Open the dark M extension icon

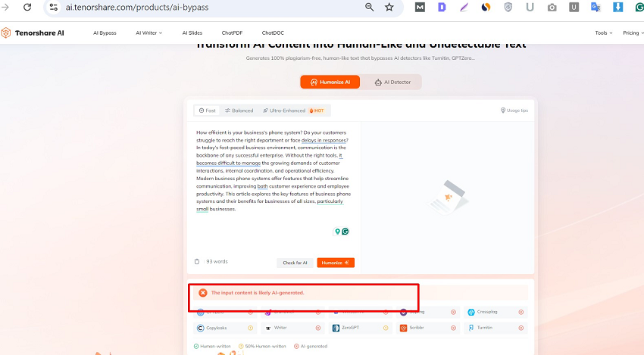[420, 7]
